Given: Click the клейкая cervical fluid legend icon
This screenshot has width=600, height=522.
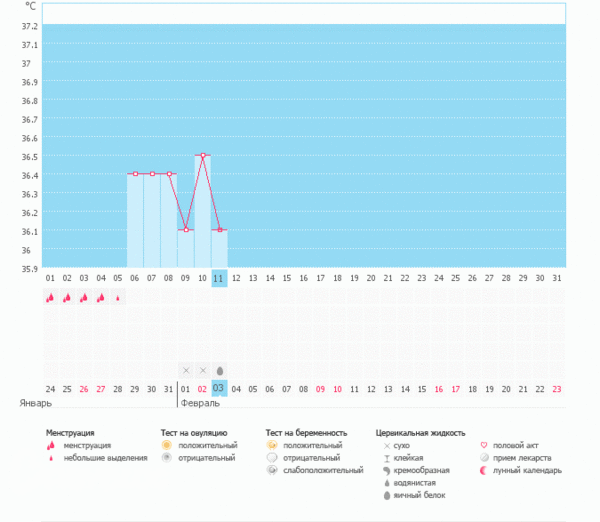Looking at the screenshot, I should click(x=386, y=457).
